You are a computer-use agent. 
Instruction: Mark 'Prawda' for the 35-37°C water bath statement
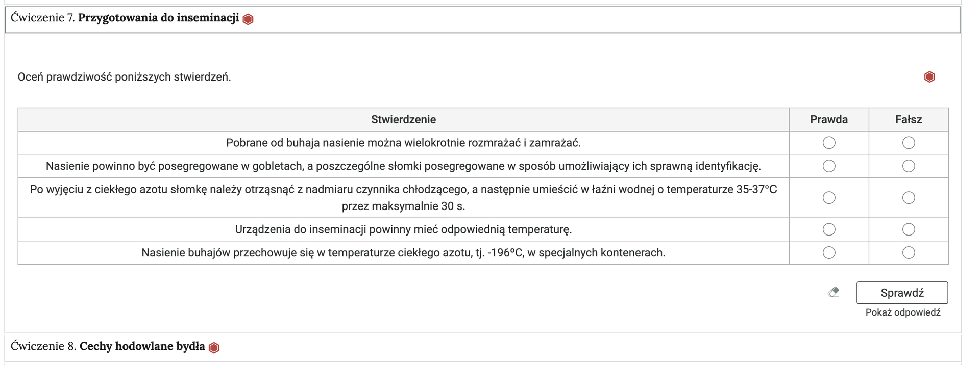click(x=829, y=197)
